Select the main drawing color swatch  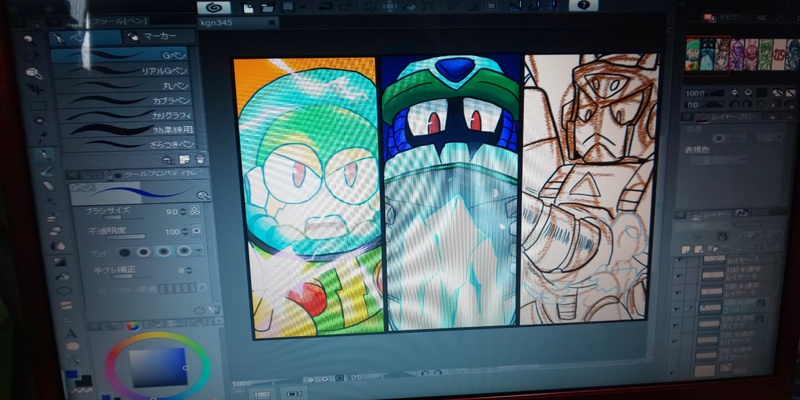[x=72, y=374]
